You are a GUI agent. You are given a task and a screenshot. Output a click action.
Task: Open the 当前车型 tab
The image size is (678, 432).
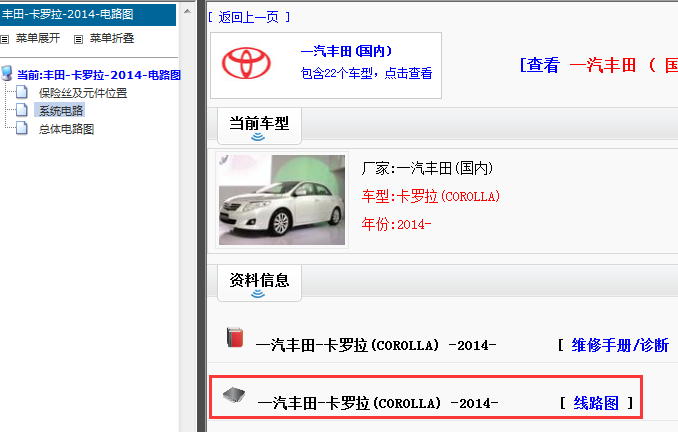pyautogui.click(x=259, y=126)
